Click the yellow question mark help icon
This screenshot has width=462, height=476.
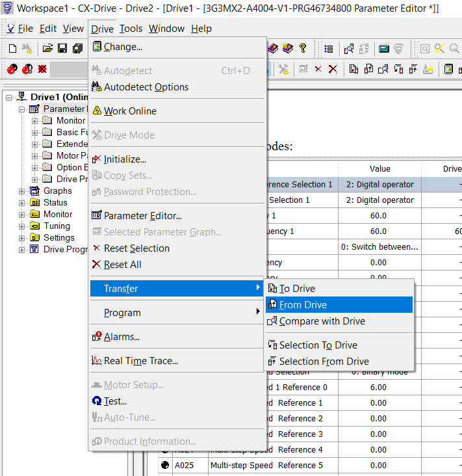pos(302,49)
